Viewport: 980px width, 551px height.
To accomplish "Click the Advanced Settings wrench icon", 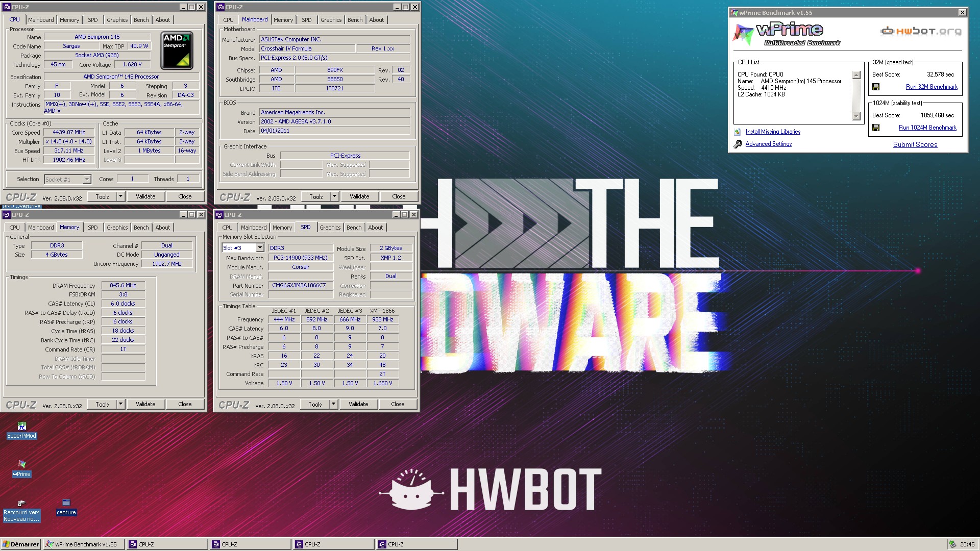I will pyautogui.click(x=738, y=144).
